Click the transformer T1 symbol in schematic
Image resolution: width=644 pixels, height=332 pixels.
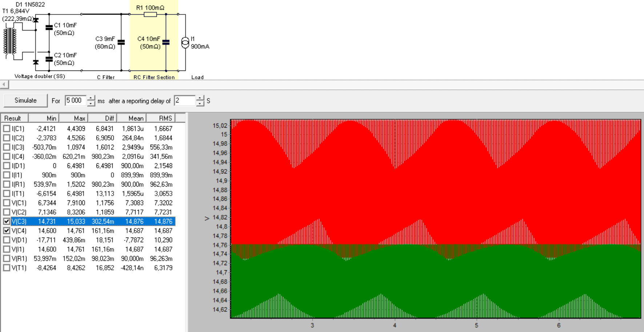point(10,41)
